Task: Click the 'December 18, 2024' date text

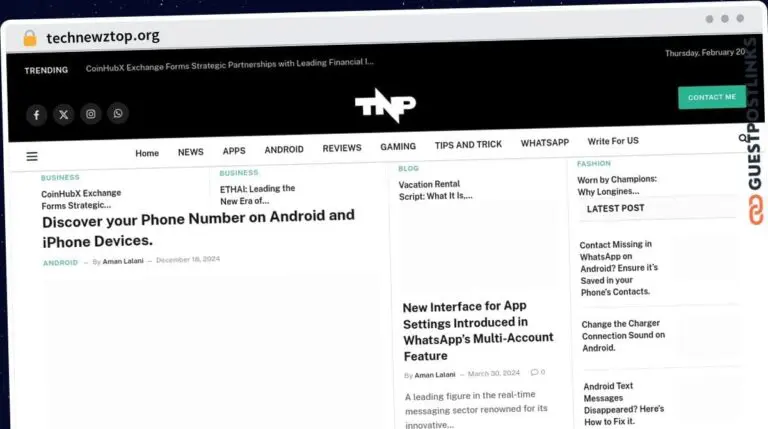Action: tap(188, 259)
